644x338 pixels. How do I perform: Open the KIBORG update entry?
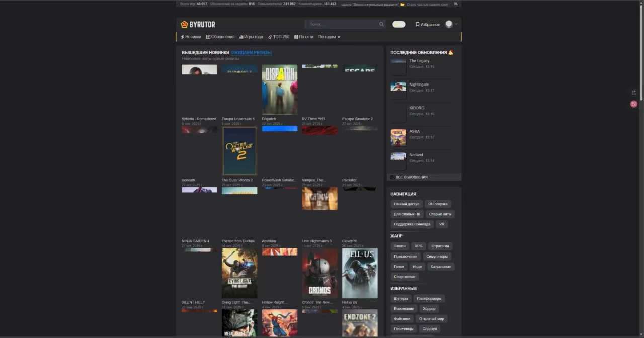[417, 108]
